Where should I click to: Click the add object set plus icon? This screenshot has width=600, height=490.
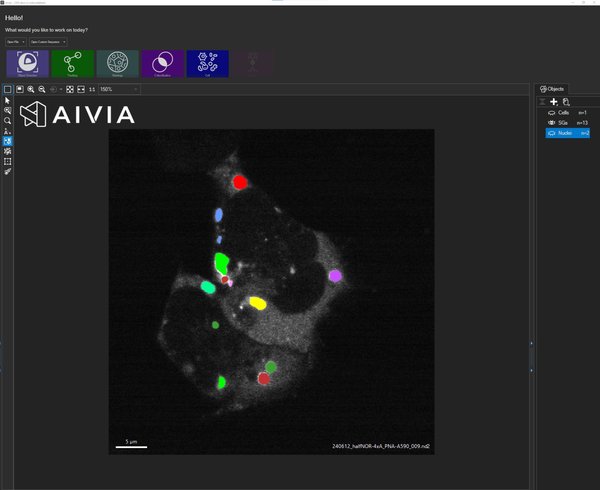[554, 102]
